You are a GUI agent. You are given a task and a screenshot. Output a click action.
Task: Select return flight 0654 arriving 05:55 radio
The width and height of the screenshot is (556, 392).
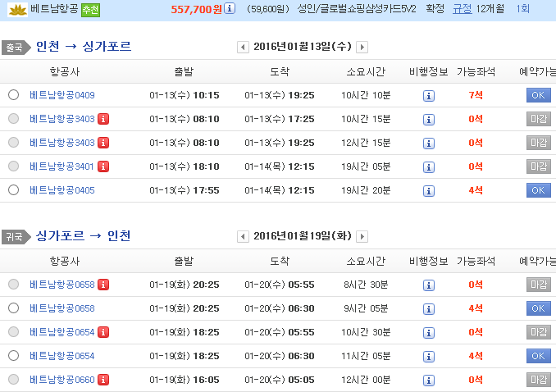click(13, 332)
